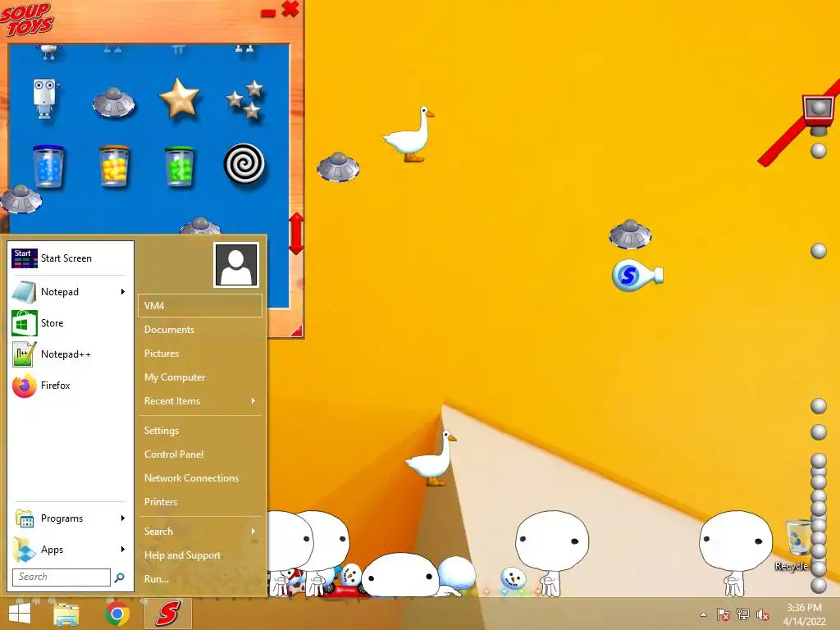This screenshot has width=840, height=630.
Task: Open File Explorer from taskbar
Action: 66,614
